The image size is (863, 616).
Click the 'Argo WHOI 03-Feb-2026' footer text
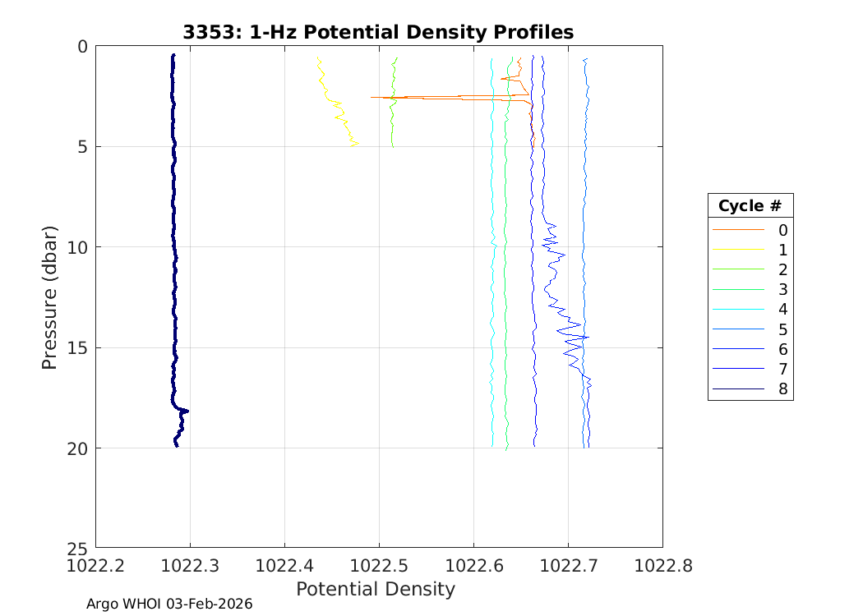(x=169, y=604)
